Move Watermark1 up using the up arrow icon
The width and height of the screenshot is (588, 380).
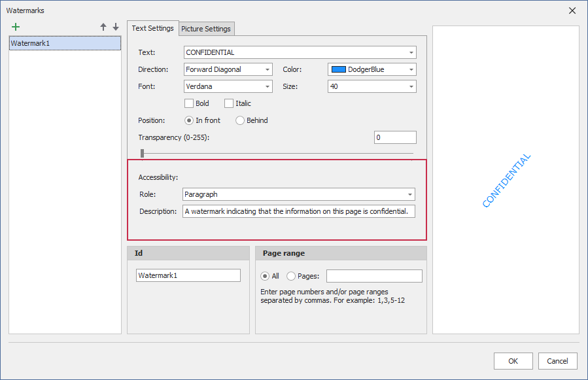click(x=103, y=27)
